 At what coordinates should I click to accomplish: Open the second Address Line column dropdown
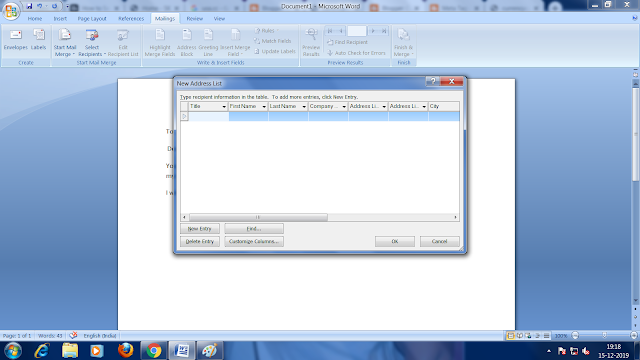424,107
